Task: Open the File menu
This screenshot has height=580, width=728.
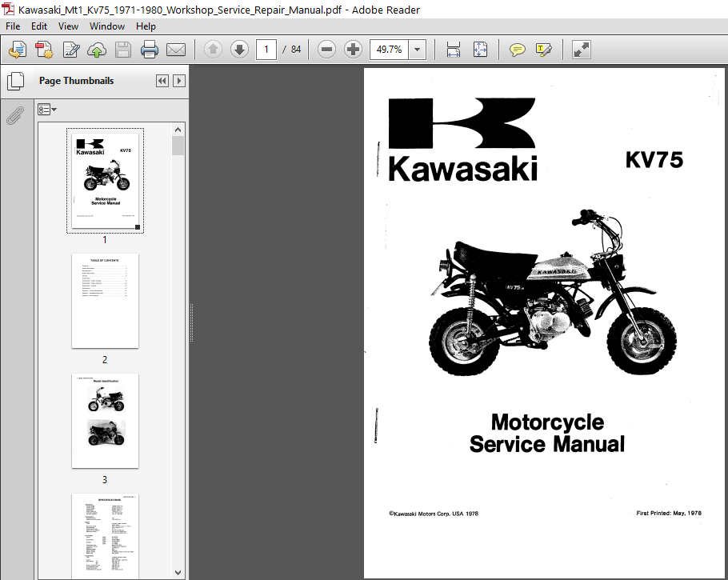Action: pos(13,26)
